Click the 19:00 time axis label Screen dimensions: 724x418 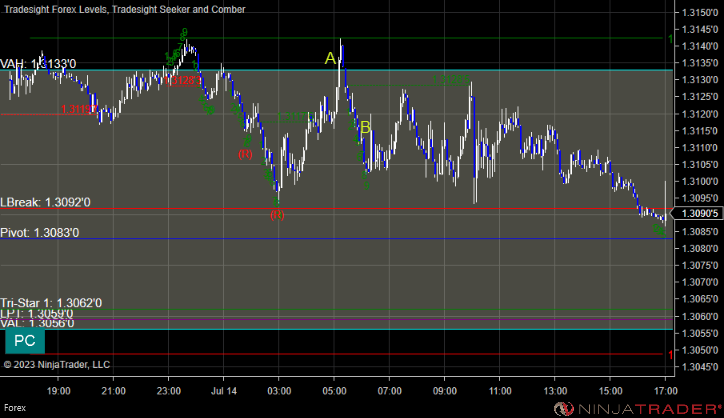(59, 391)
